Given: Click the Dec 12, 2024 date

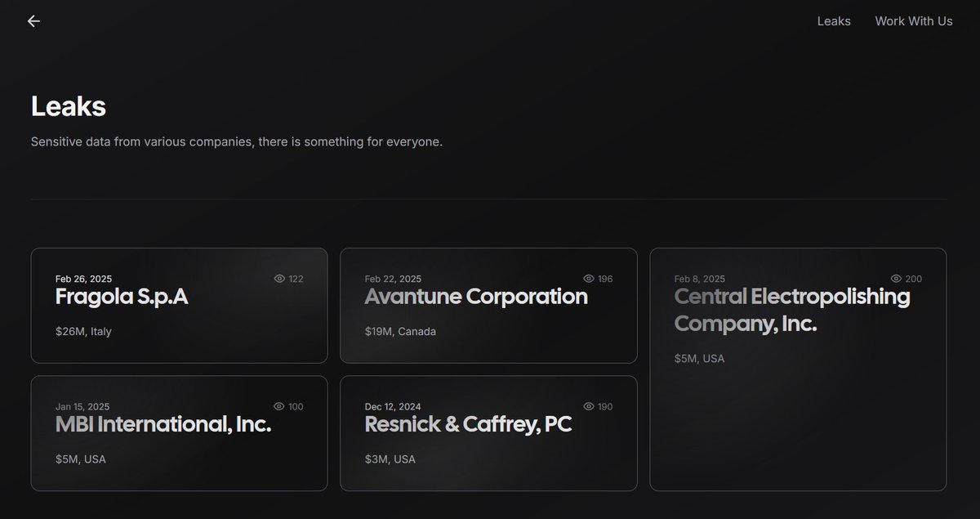Looking at the screenshot, I should point(394,406).
